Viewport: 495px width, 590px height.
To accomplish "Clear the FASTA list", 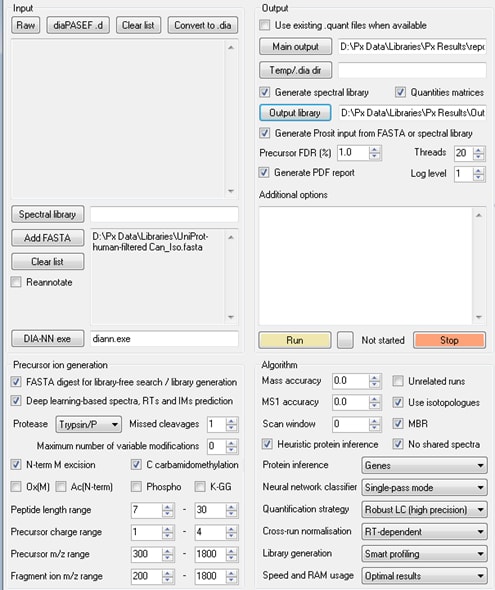I will [47, 262].
